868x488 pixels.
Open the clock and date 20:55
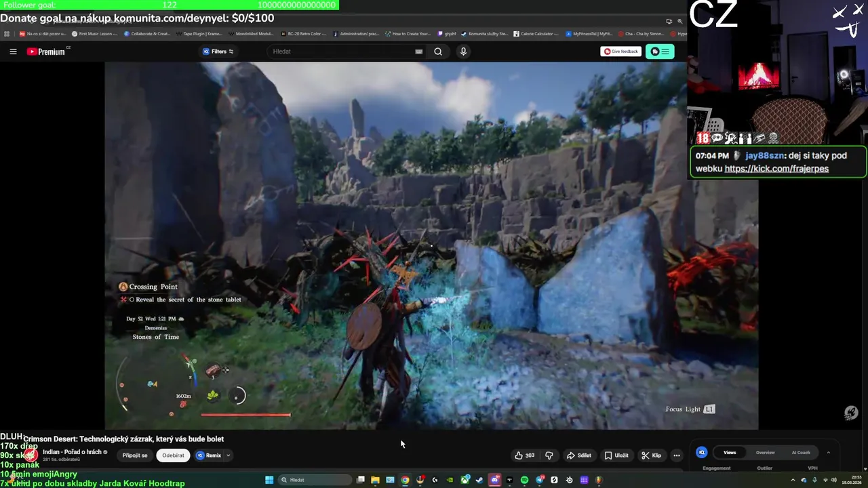click(x=852, y=480)
